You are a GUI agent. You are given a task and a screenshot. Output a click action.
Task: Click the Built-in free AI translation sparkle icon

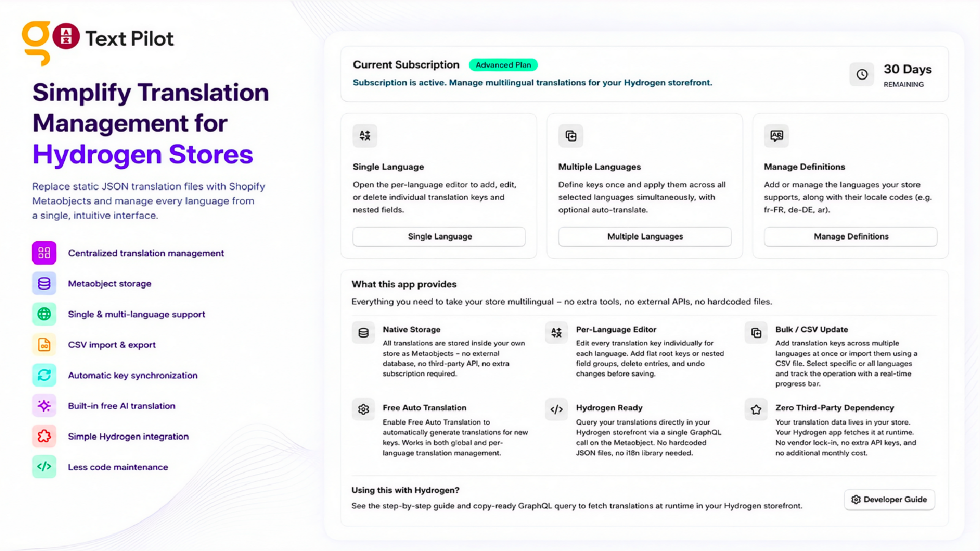[44, 405]
